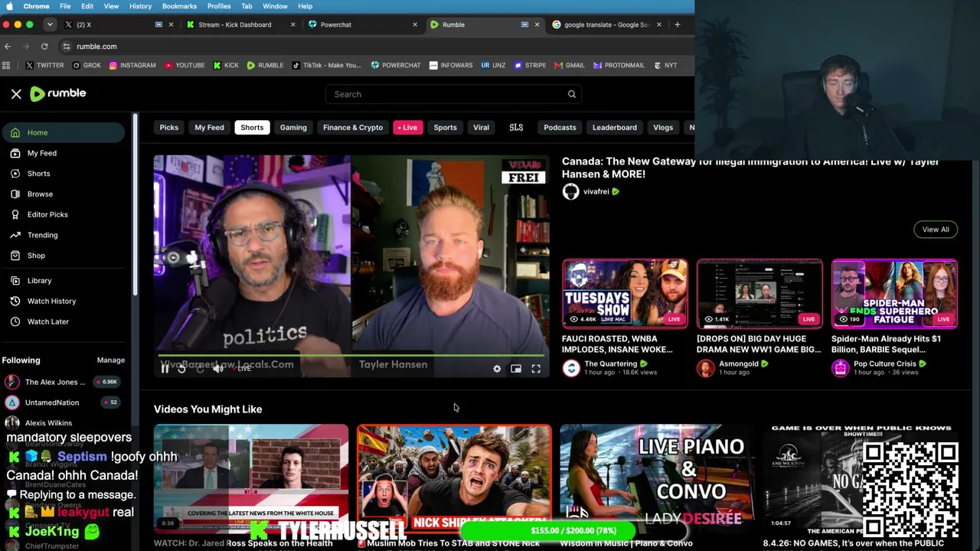Switch to the X tab
The height and width of the screenshot is (551, 980).
point(119,24)
